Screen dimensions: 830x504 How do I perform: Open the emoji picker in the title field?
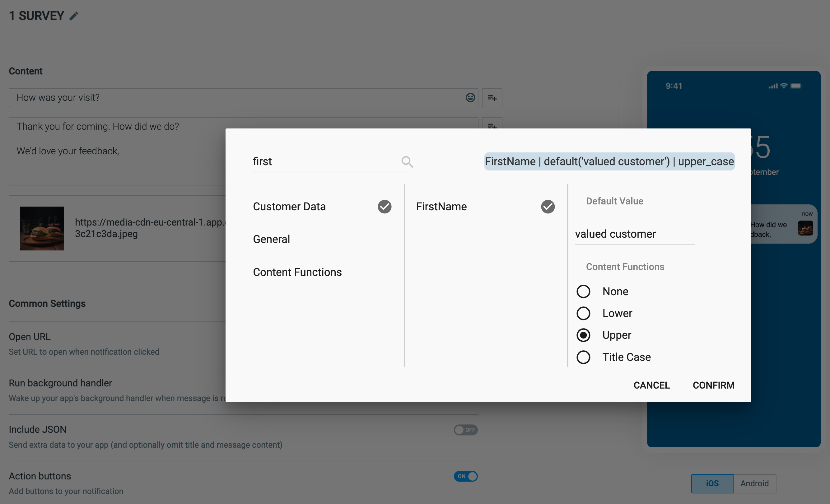(470, 98)
